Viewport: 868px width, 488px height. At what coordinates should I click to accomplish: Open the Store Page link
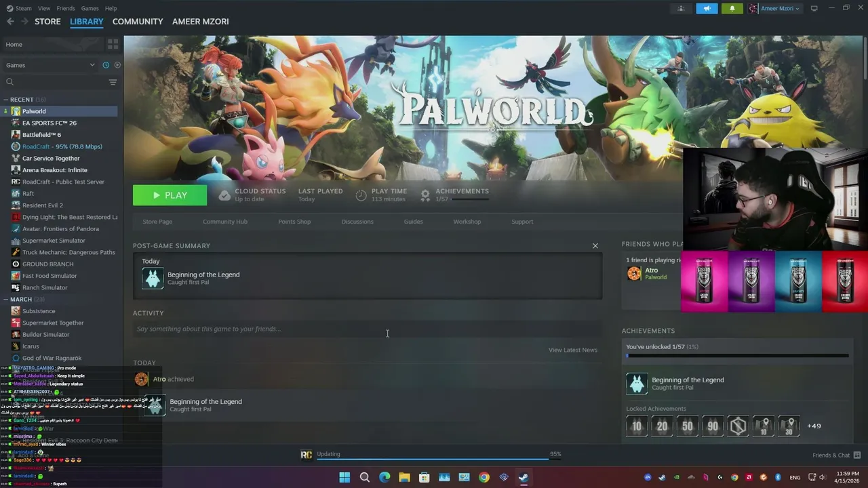pos(157,222)
